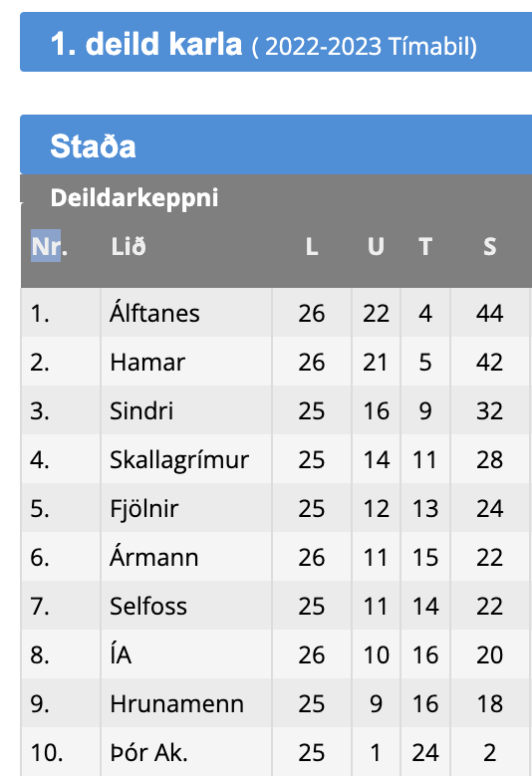Click the Nr. column header

[49, 246]
